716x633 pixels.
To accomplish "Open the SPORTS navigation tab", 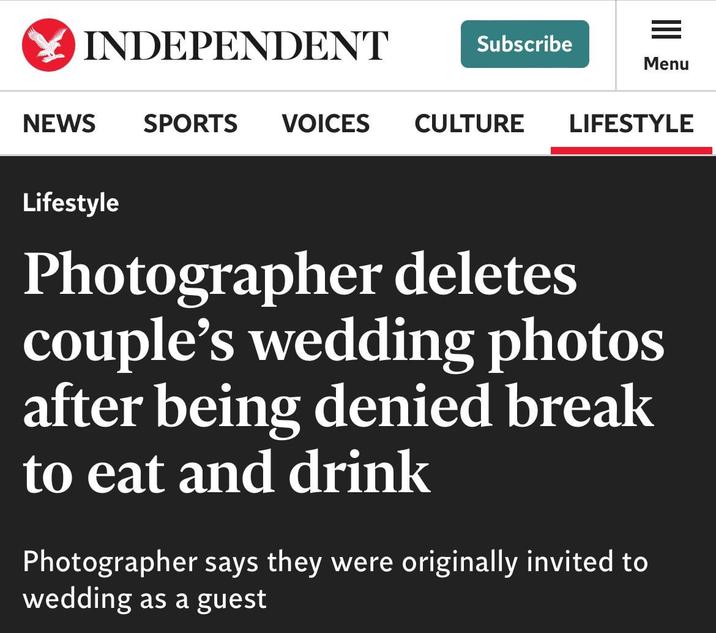I will coord(190,124).
